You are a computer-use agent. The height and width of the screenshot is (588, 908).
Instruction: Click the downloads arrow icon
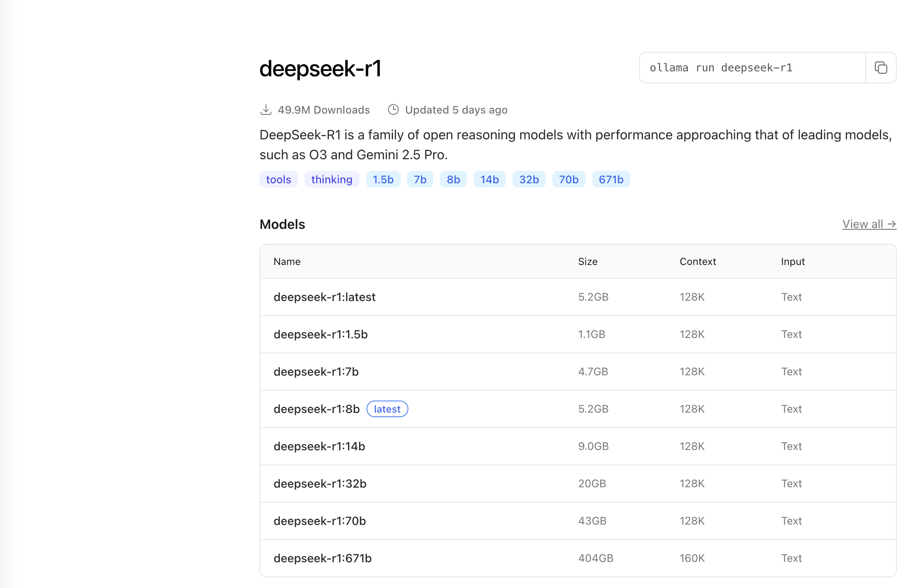pyautogui.click(x=266, y=110)
